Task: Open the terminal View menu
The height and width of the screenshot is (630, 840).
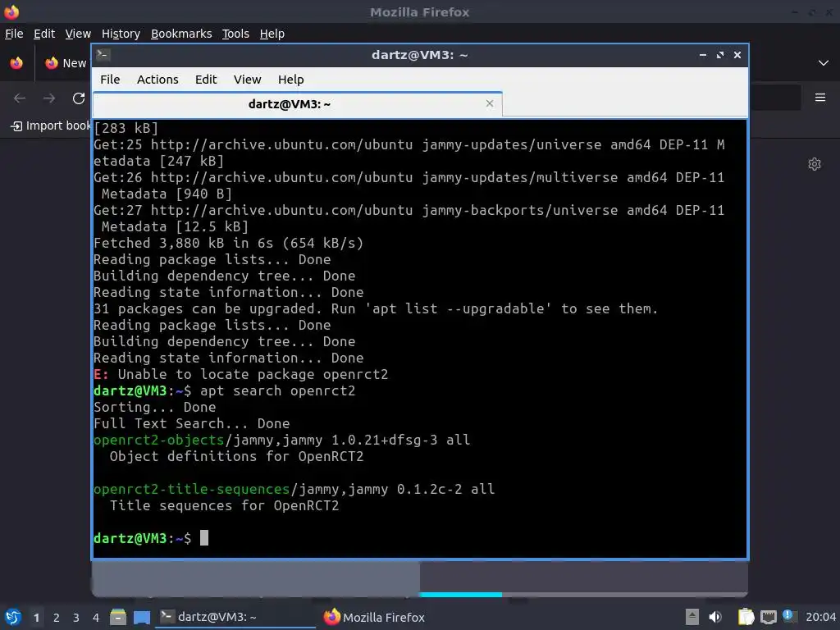Action: pyautogui.click(x=247, y=80)
